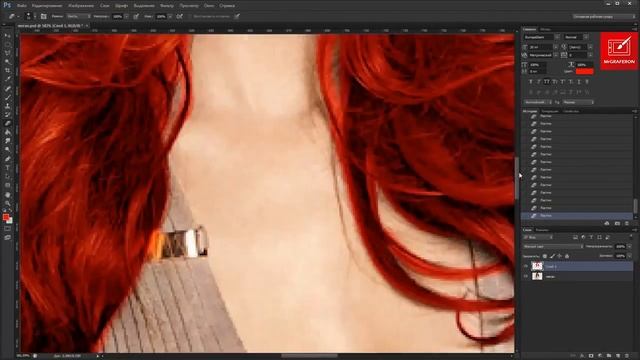640x360 pixels.
Task: Click the Quick Mask mode icon
Action: point(7,229)
